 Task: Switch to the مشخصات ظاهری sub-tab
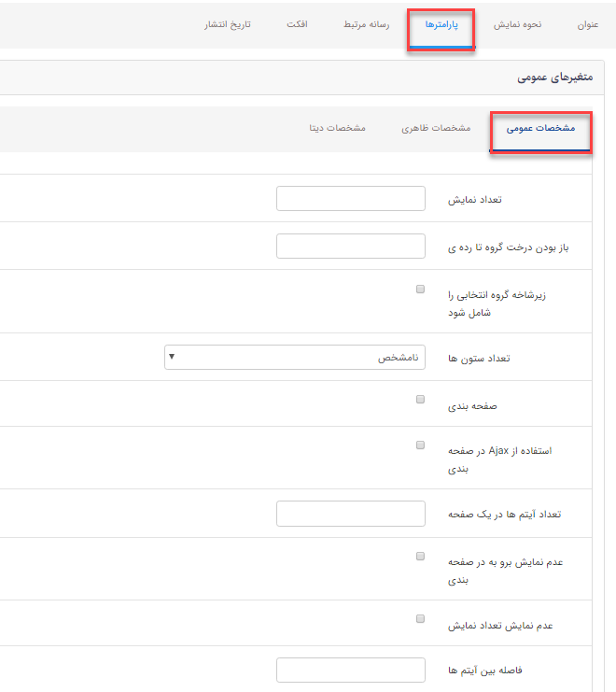pos(436,128)
